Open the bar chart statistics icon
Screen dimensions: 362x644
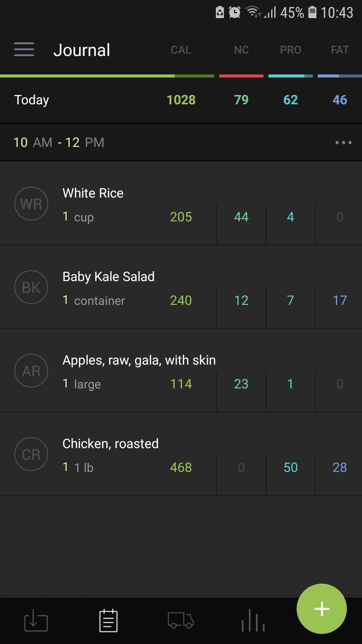(x=253, y=621)
